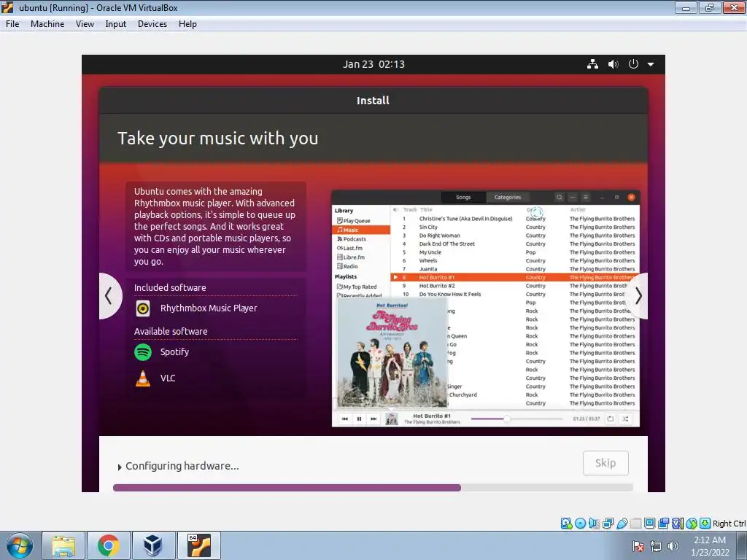Image resolution: width=747 pixels, height=560 pixels.
Task: Click the VirtualBox window title icon
Action: [7, 7]
